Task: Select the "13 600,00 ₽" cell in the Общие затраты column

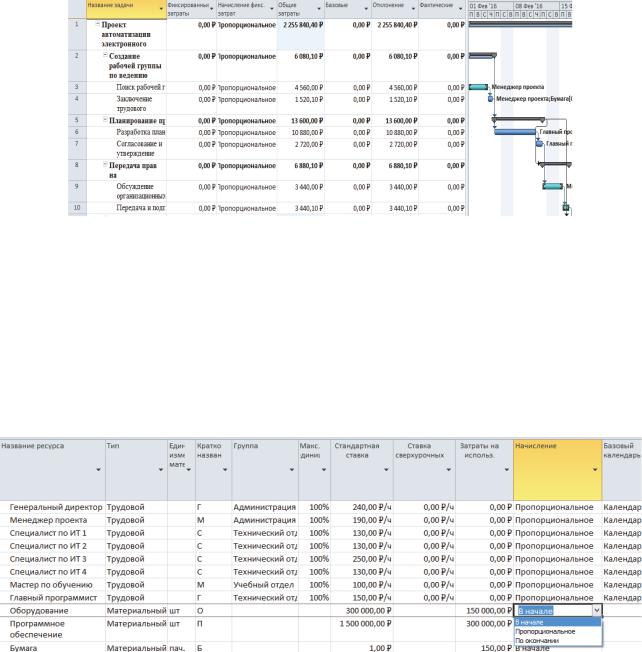Action: tap(301, 121)
